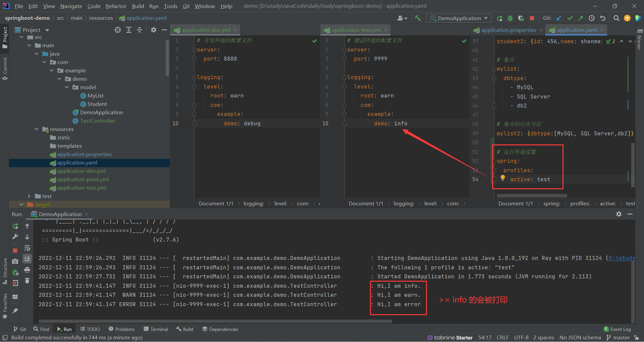Screen dimensions: 644x342
Task: Click the Git push arrow icon
Action: point(581,18)
